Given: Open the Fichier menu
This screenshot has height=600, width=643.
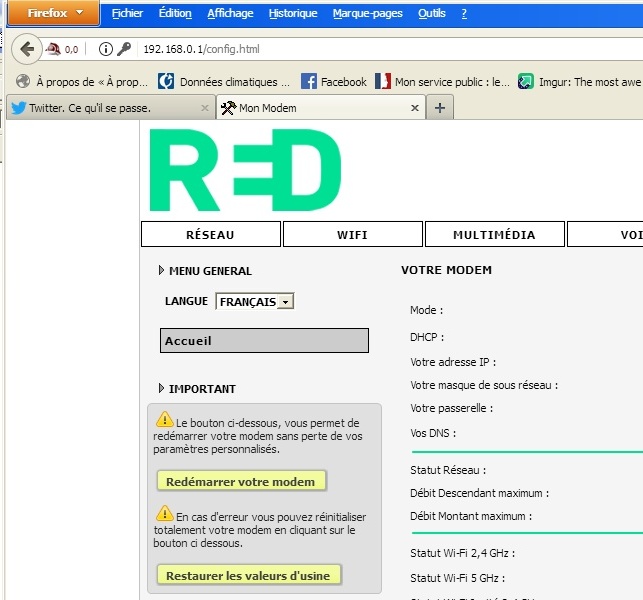Looking at the screenshot, I should 127,13.
